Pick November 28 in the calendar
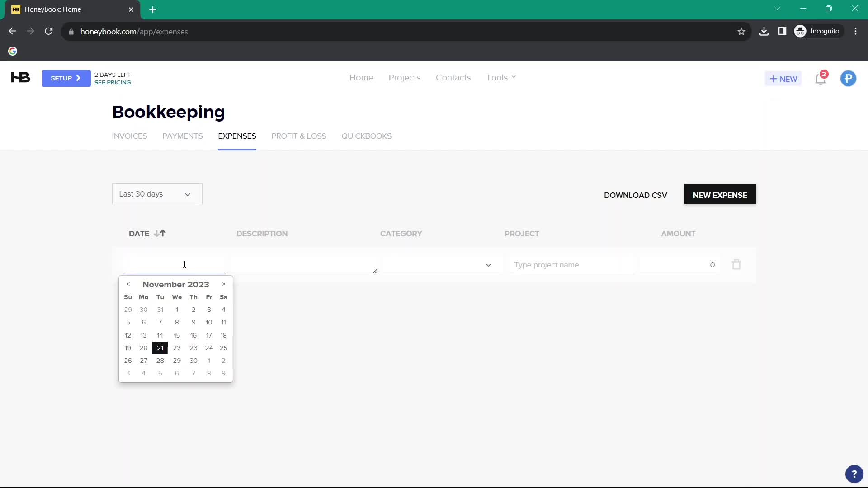This screenshot has width=868, height=488. pyautogui.click(x=160, y=361)
